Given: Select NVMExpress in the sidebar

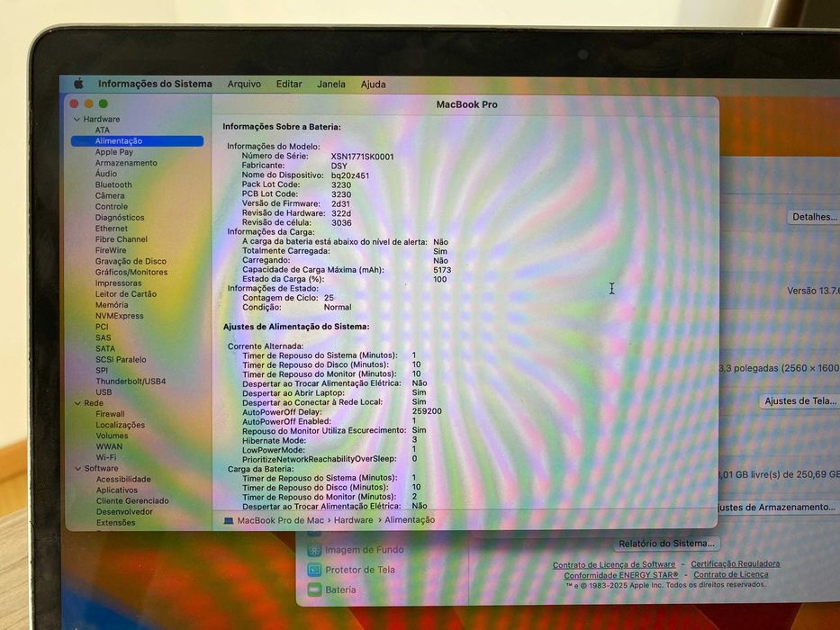Looking at the screenshot, I should [x=120, y=316].
